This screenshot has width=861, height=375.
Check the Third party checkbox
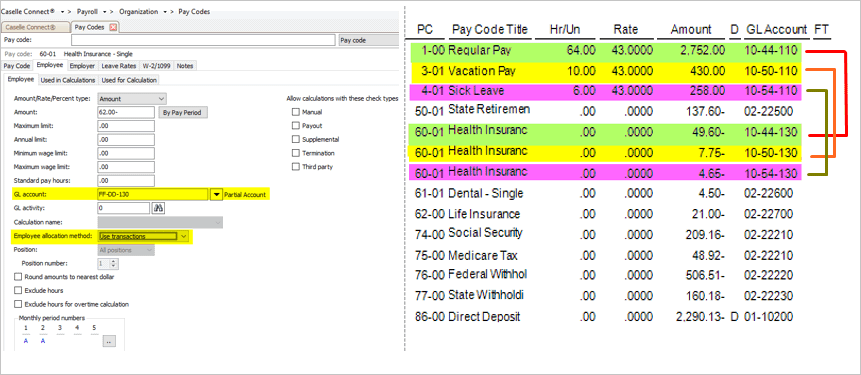click(296, 167)
